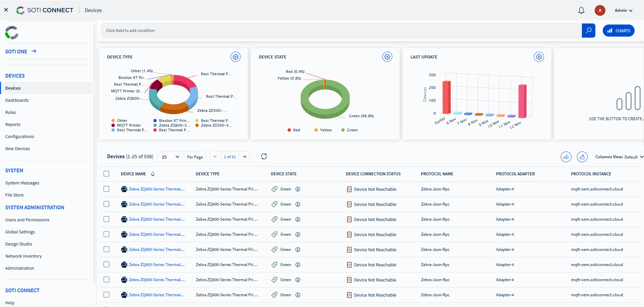Screen dimensions: 644x307
Task: Open Users and Permissions page
Action: 27,220
